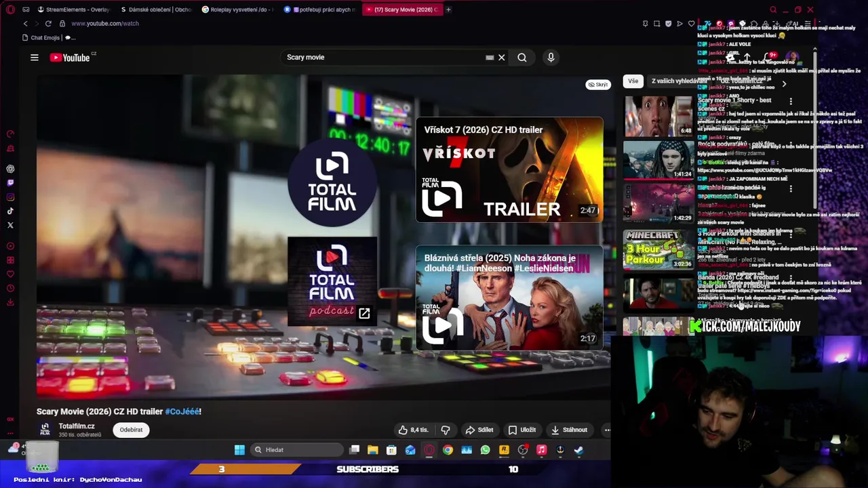The height and width of the screenshot is (488, 868).
Task: Open the #CoJééé hashtag link
Action: pyautogui.click(x=182, y=411)
